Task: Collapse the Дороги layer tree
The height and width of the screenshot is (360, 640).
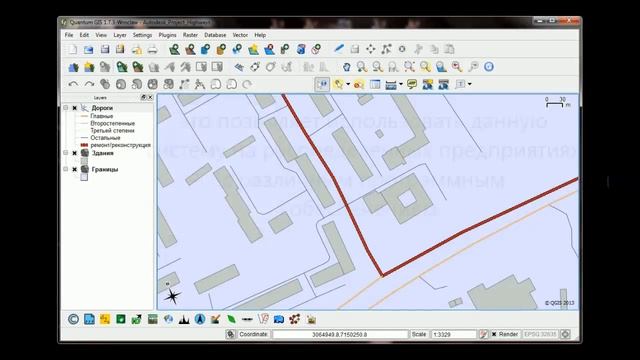Action: 66,108
